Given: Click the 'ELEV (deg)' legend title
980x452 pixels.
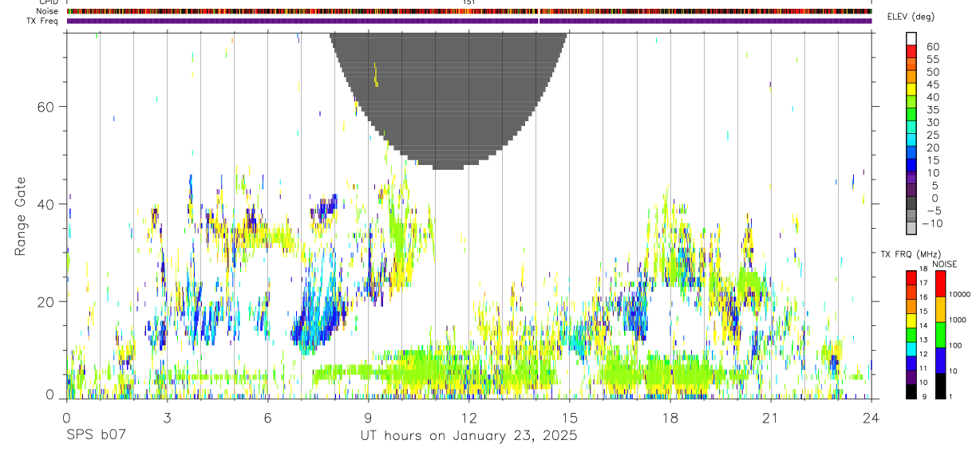Looking at the screenshot, I should coord(911,17).
